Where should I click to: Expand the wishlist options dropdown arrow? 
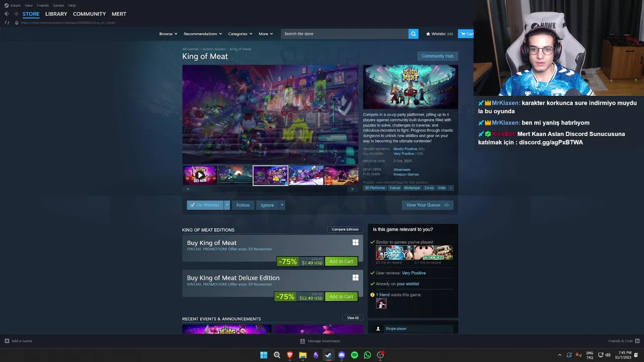coord(227,205)
